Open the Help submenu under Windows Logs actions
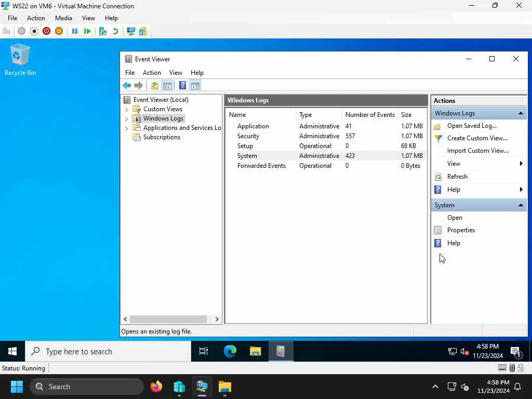 478,190
